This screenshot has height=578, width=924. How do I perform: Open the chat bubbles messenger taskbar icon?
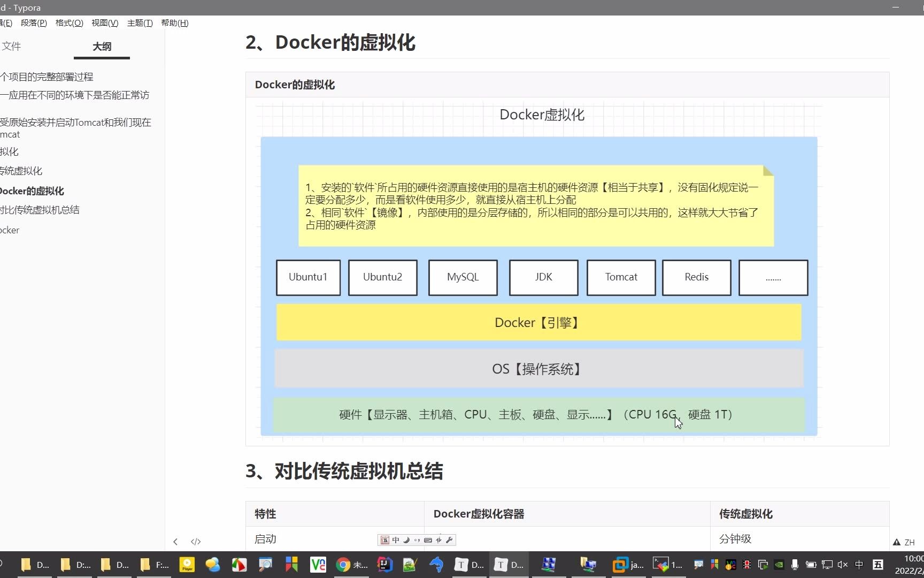point(213,565)
